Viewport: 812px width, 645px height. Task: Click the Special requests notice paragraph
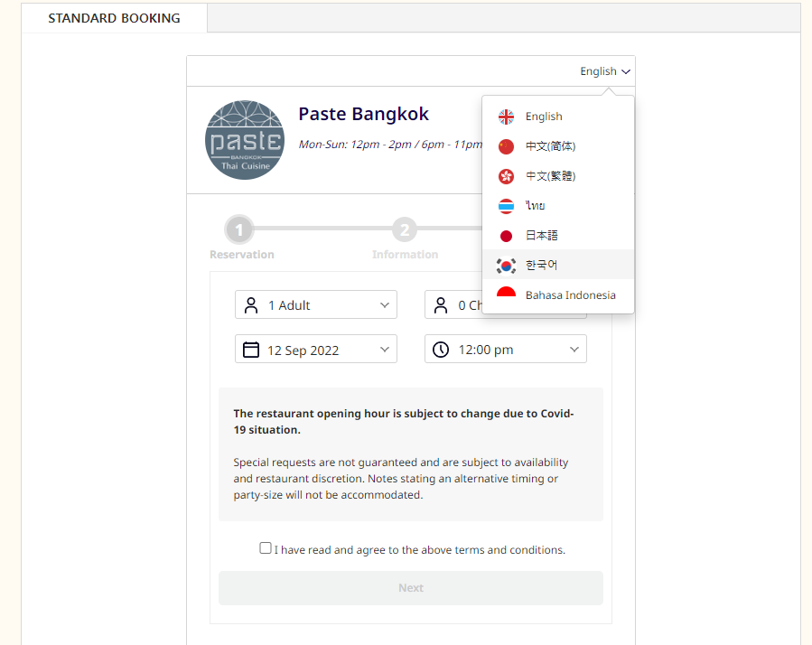(x=400, y=479)
